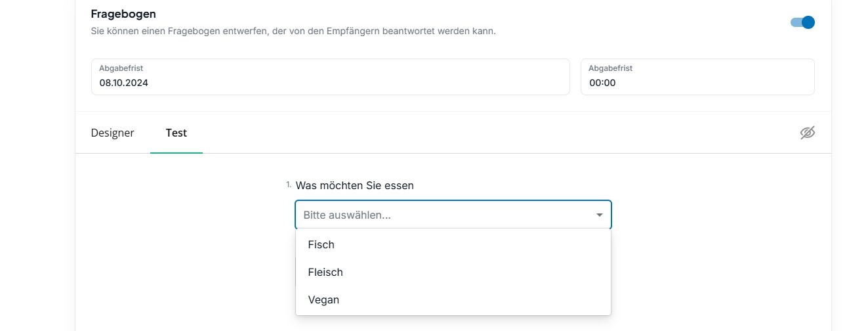Viewport: 868px width, 331px height.
Task: Choose Fleisch from the dropdown list
Action: [x=453, y=272]
